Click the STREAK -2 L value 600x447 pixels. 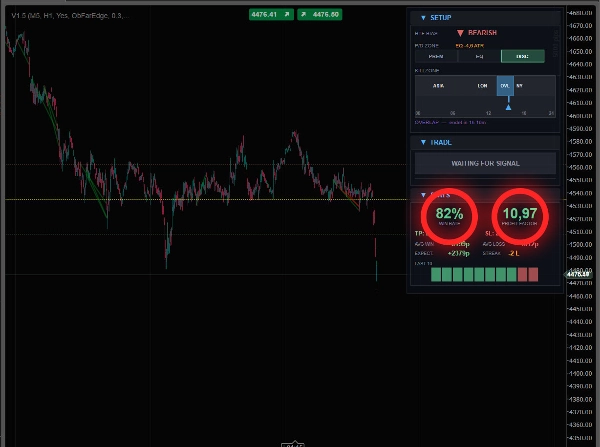point(514,253)
